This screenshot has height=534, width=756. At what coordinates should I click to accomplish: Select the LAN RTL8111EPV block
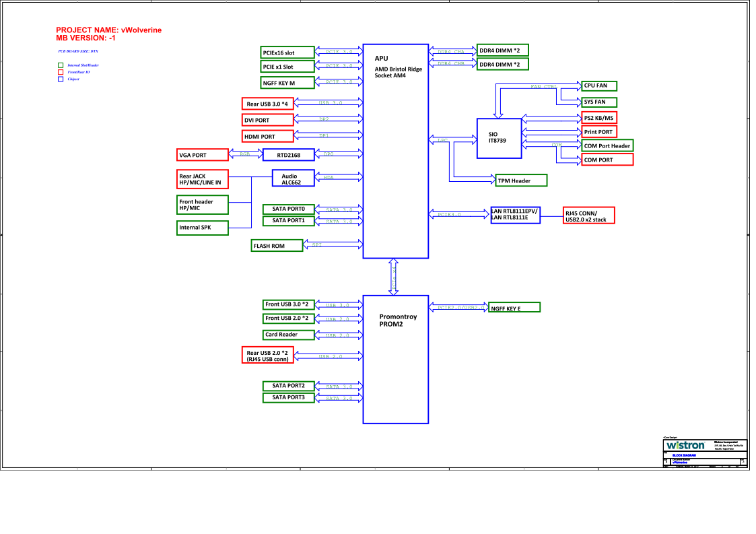click(x=516, y=215)
